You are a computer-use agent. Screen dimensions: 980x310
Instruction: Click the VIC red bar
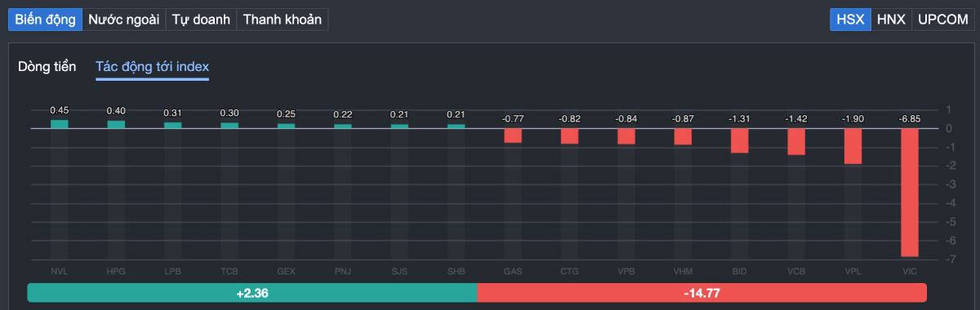[x=910, y=193]
